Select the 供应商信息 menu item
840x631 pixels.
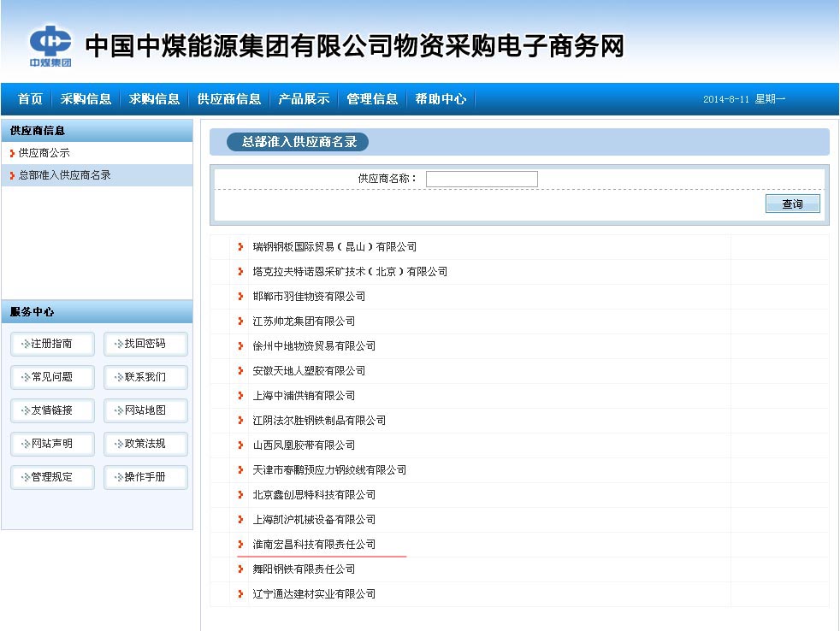[228, 99]
